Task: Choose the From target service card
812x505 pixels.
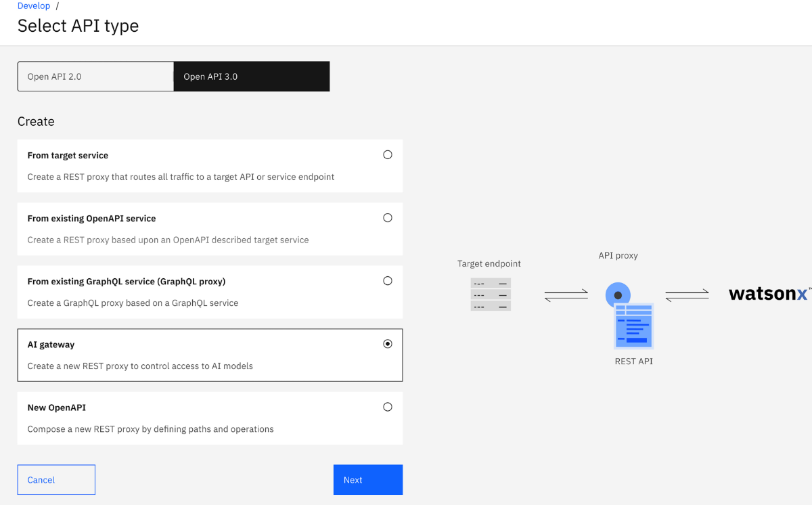Action: tap(210, 166)
